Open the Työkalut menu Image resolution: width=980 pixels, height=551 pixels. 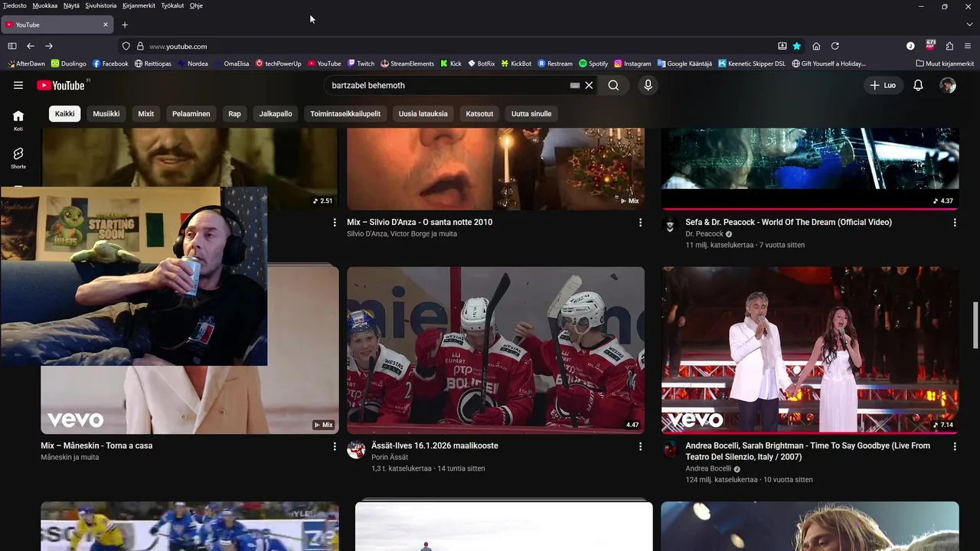172,5
